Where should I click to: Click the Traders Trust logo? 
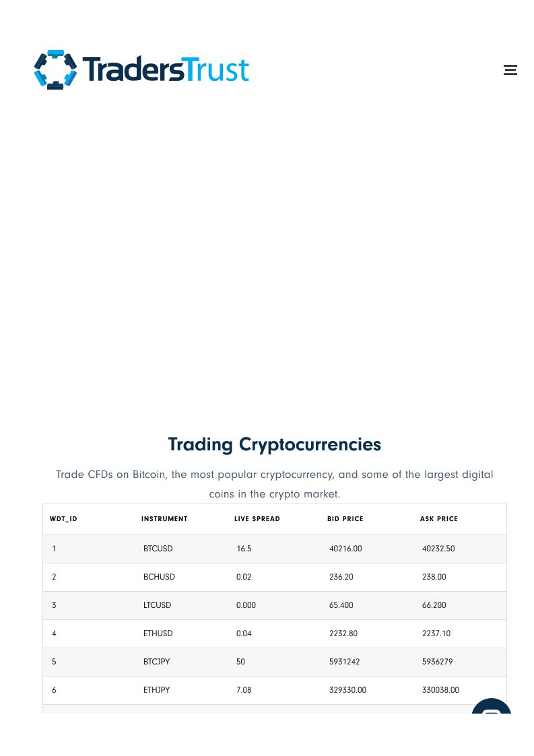pyautogui.click(x=141, y=69)
